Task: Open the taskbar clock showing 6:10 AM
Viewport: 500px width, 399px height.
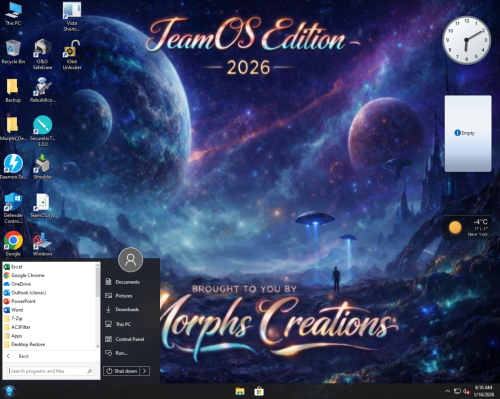Action: tap(483, 391)
